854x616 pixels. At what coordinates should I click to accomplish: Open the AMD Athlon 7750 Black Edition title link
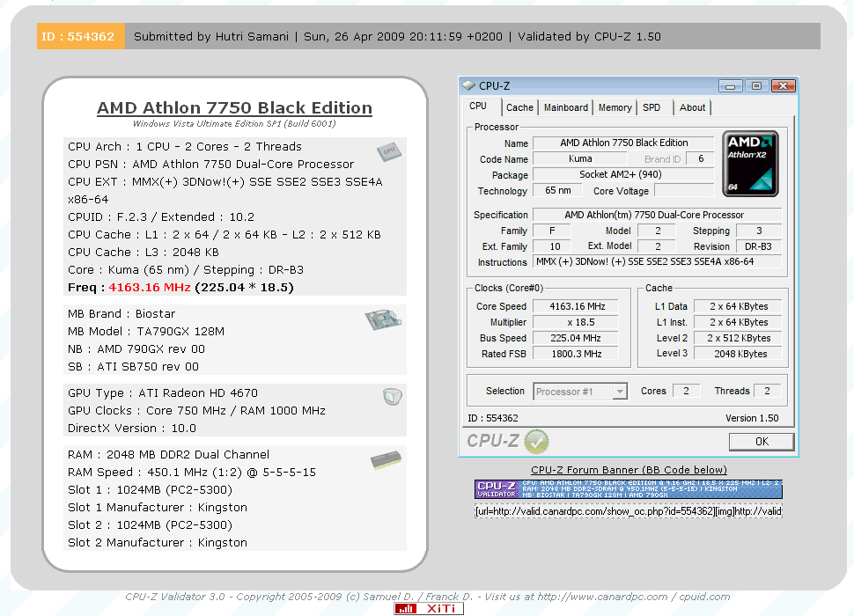pyautogui.click(x=235, y=107)
